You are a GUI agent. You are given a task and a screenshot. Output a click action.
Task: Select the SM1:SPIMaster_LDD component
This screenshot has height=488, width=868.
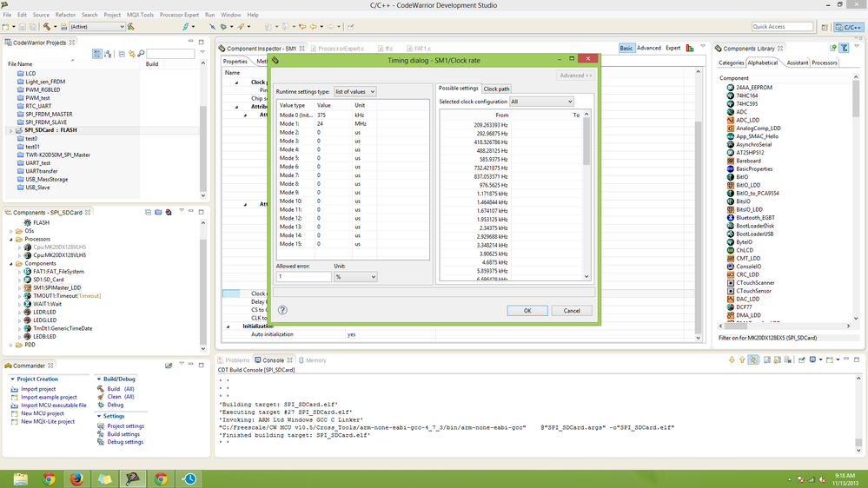(x=56, y=287)
